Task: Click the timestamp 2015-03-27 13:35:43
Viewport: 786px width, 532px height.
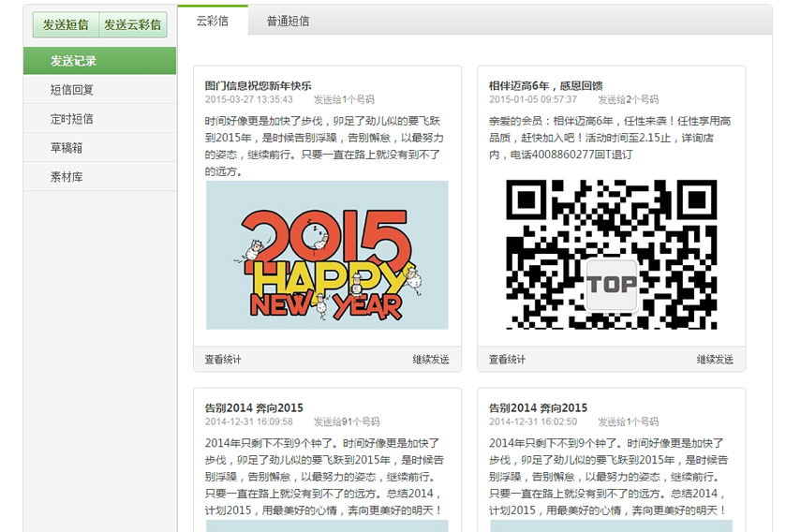Action: (248, 99)
